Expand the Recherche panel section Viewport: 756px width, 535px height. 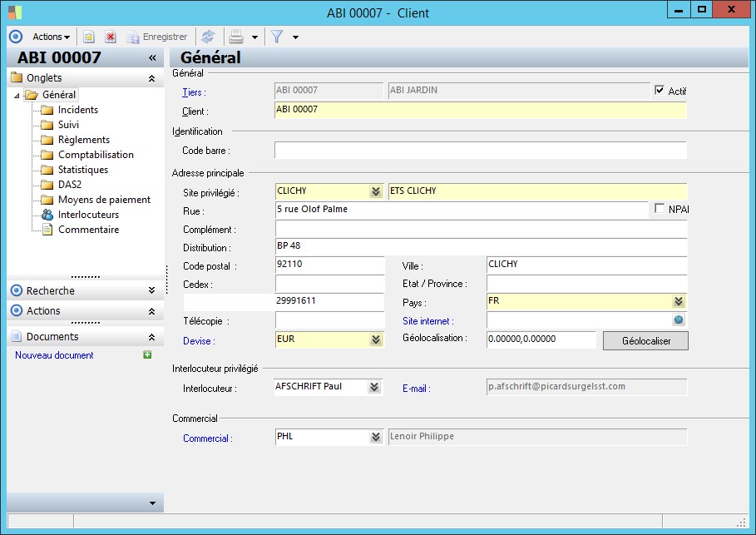[151, 291]
